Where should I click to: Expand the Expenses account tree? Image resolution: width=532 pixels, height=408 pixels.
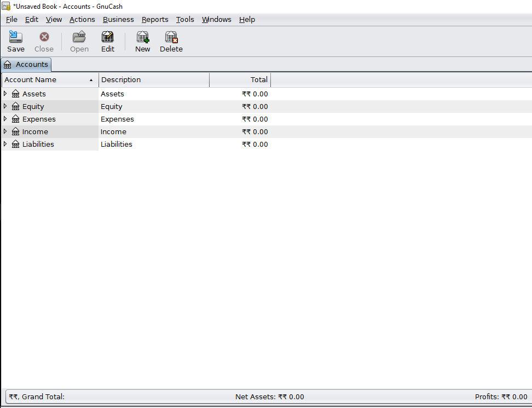coord(5,118)
